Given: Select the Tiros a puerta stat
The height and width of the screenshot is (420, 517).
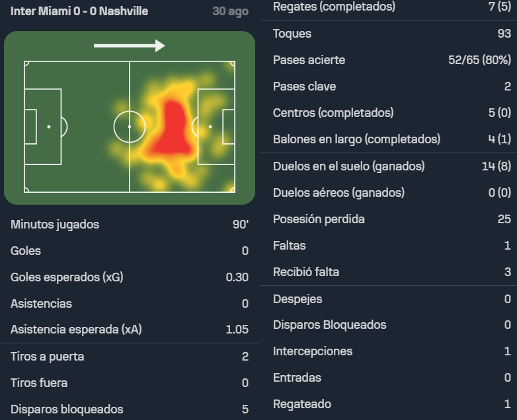Looking at the screenshot, I should [130, 357].
